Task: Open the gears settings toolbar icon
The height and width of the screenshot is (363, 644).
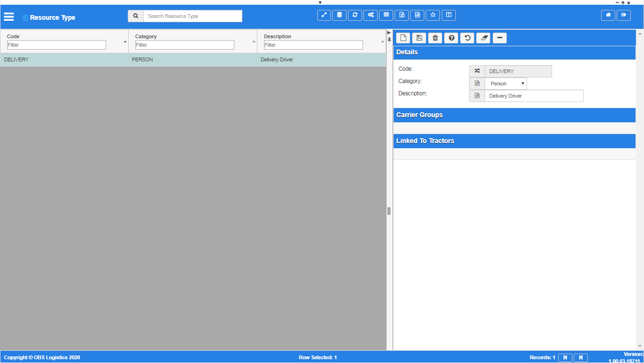Action: coord(371,15)
